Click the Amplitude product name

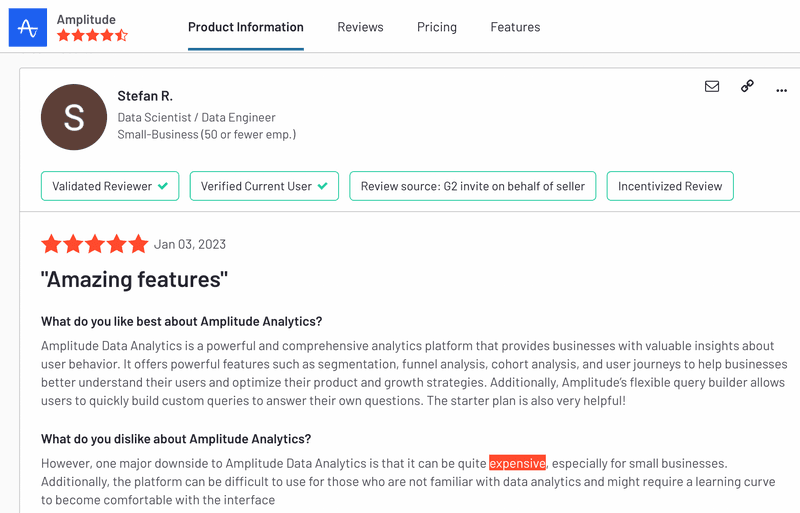(x=86, y=19)
